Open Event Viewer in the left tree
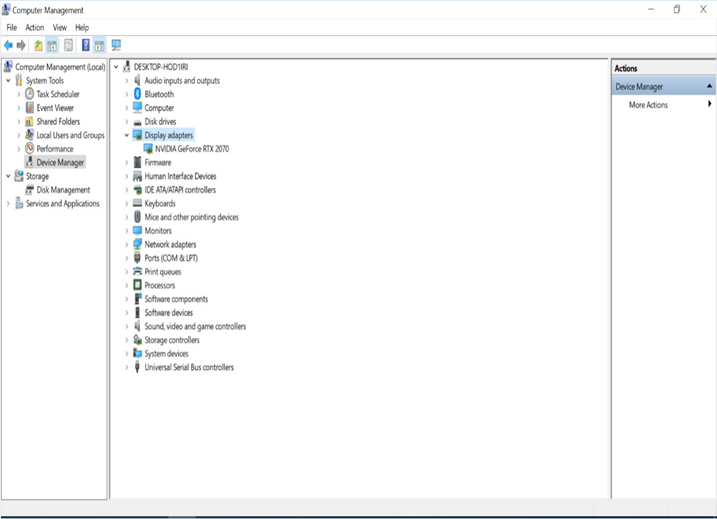 click(55, 108)
